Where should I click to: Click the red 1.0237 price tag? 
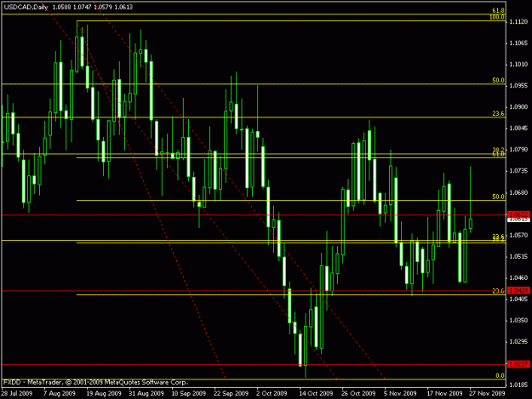pyautogui.click(x=518, y=364)
